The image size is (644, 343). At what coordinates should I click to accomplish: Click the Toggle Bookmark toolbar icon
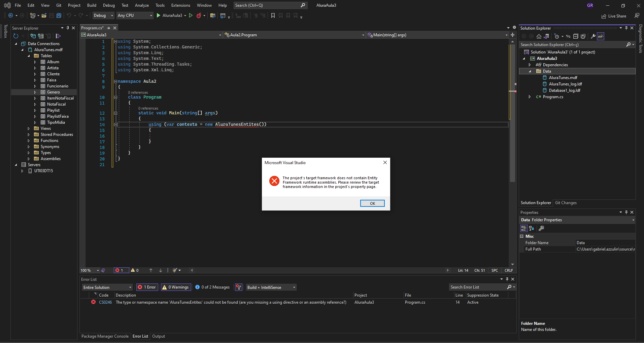[273, 15]
